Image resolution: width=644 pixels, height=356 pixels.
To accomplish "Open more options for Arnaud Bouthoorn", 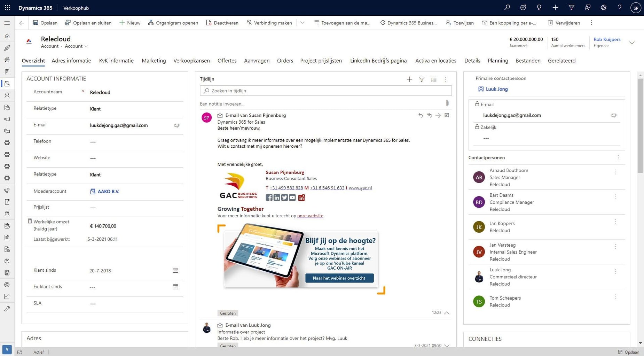I will [615, 172].
